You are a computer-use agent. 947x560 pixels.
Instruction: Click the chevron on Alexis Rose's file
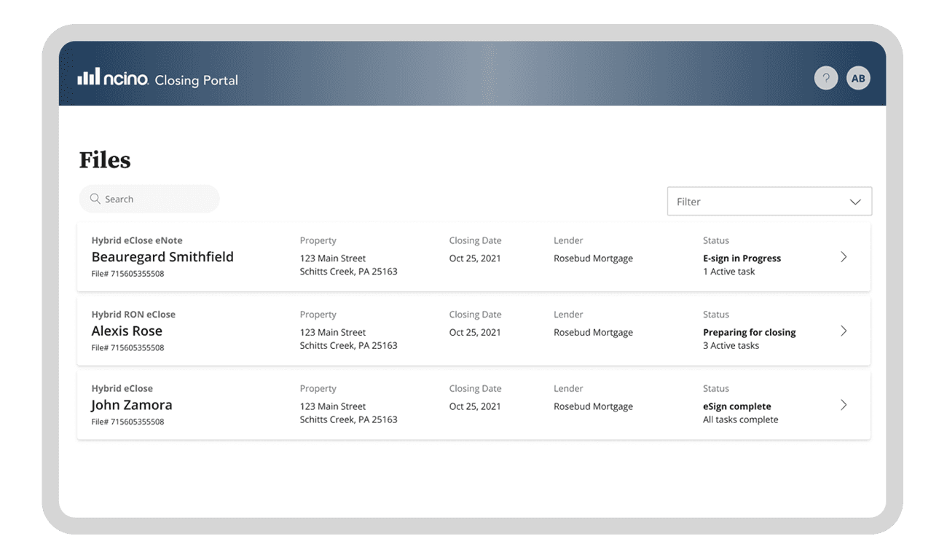[x=844, y=331]
